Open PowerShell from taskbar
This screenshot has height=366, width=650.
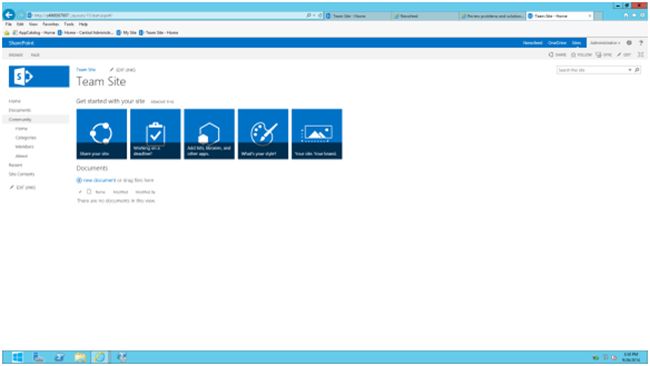[59, 357]
